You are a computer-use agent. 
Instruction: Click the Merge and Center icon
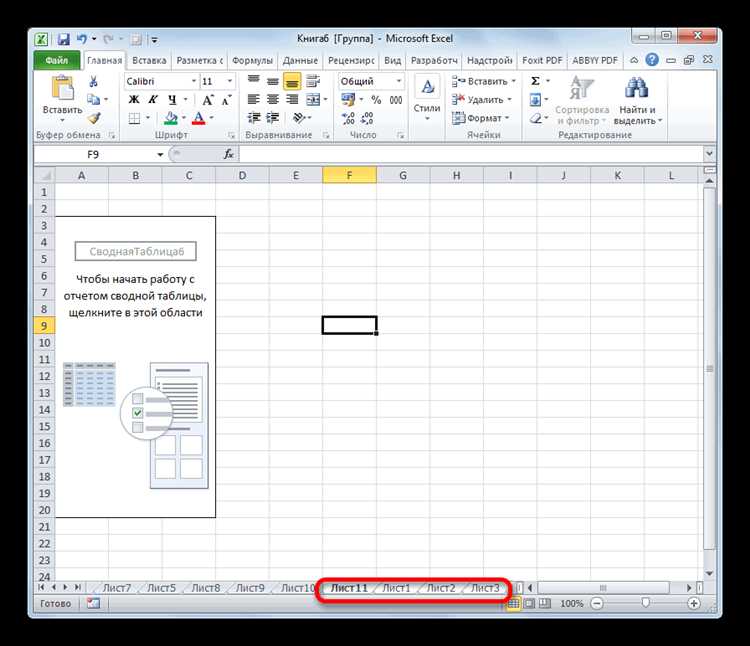click(x=313, y=100)
